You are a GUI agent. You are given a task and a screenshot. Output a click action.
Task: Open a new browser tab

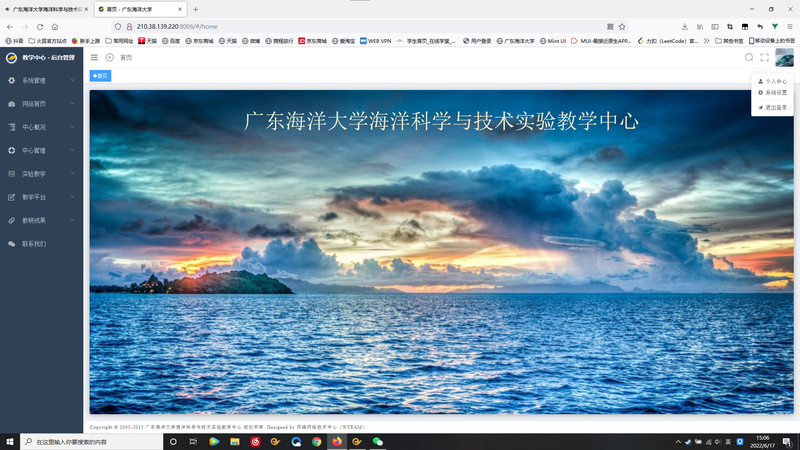click(195, 9)
